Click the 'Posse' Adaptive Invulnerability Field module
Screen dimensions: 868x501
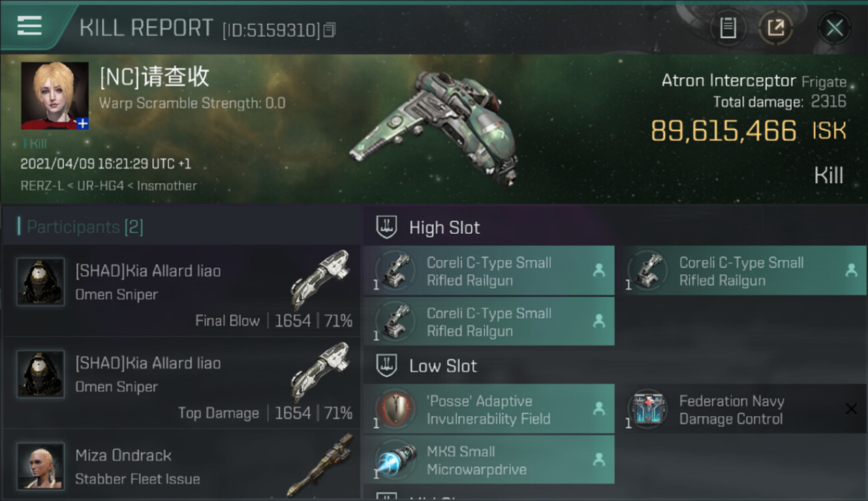(489, 409)
